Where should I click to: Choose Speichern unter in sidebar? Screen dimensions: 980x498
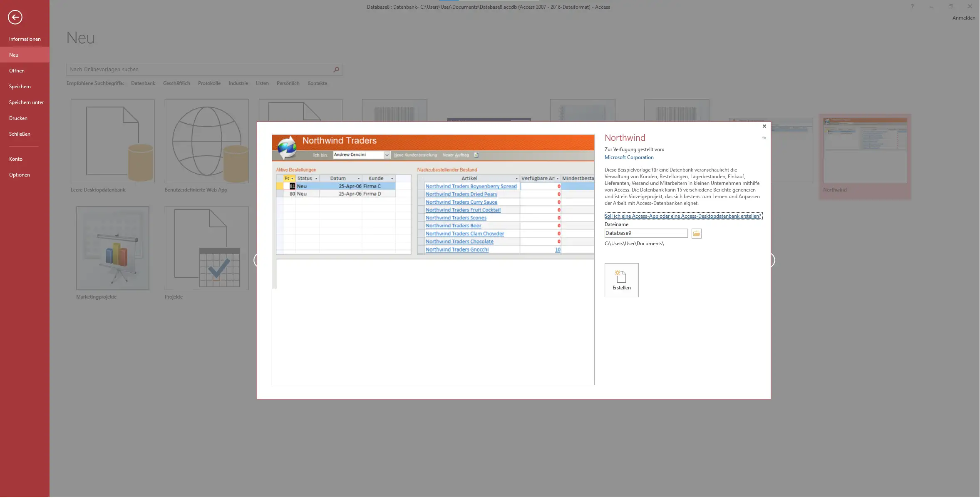click(x=26, y=102)
